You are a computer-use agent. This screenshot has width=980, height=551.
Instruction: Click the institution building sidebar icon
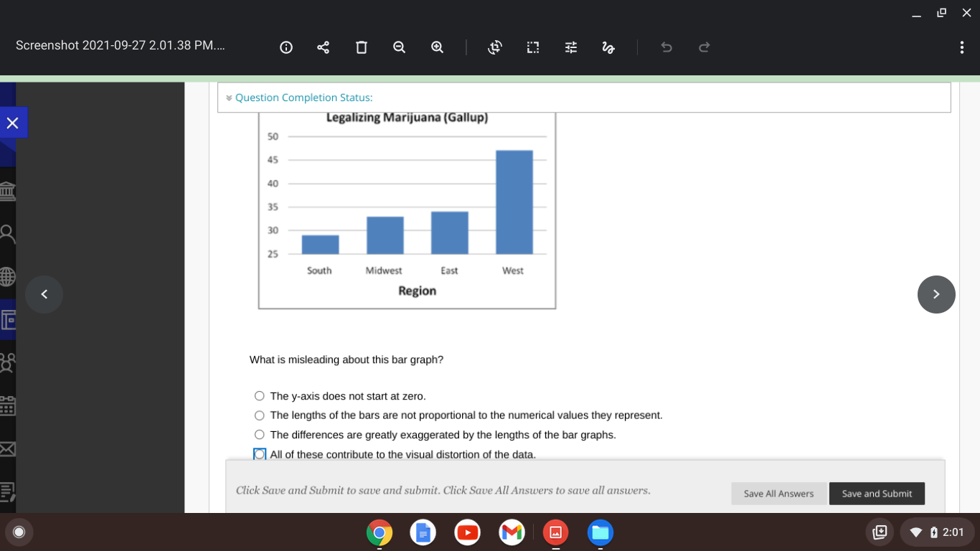pos(7,191)
